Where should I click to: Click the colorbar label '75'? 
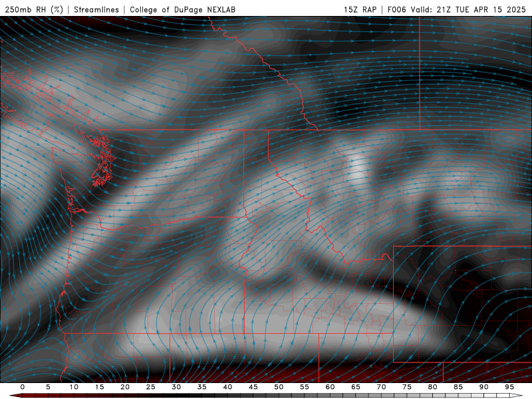[407, 387]
